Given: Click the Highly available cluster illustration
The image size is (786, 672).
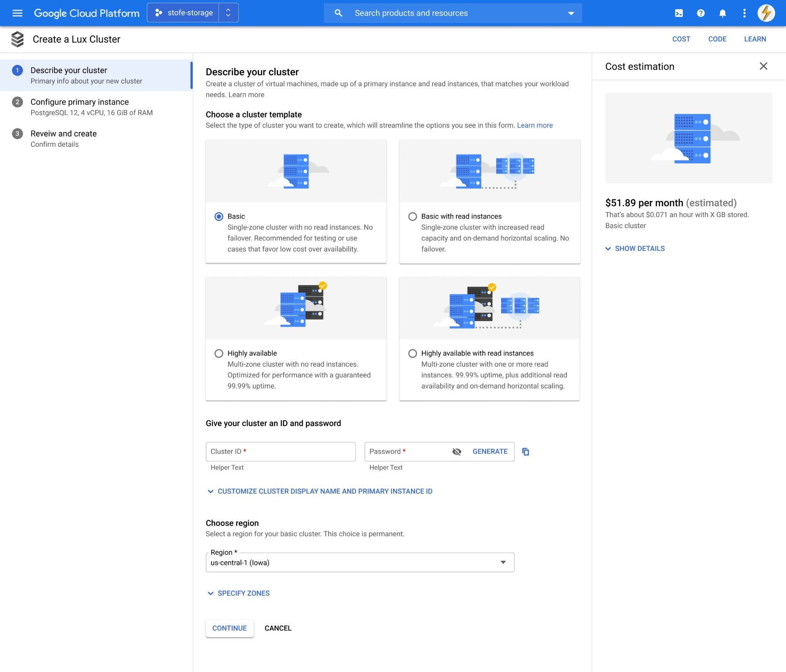Looking at the screenshot, I should coord(296,308).
